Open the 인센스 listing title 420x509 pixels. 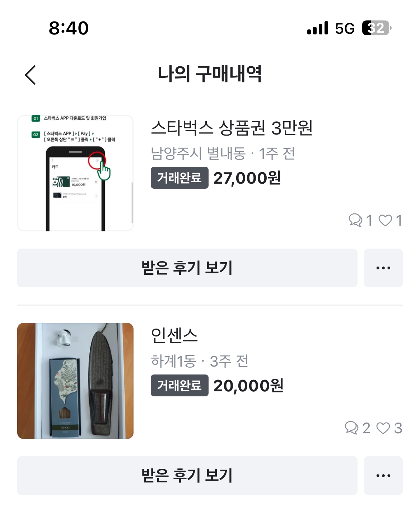[174, 336]
